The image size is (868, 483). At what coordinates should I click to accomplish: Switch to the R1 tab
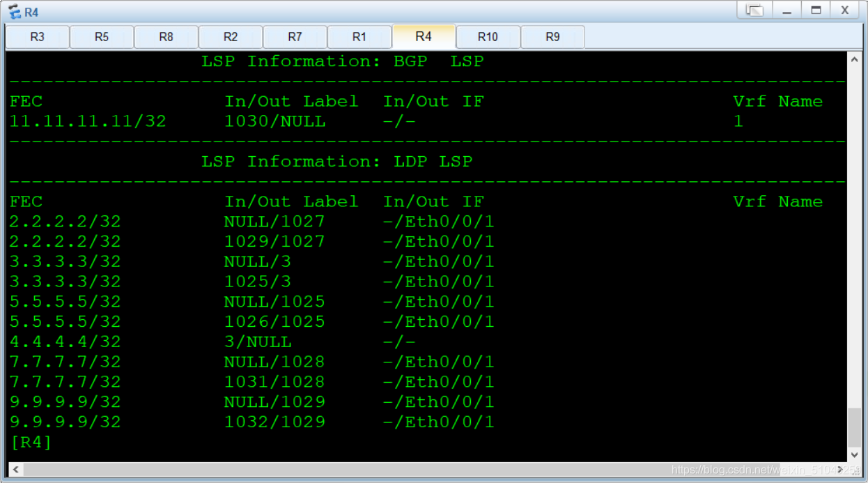(x=359, y=37)
